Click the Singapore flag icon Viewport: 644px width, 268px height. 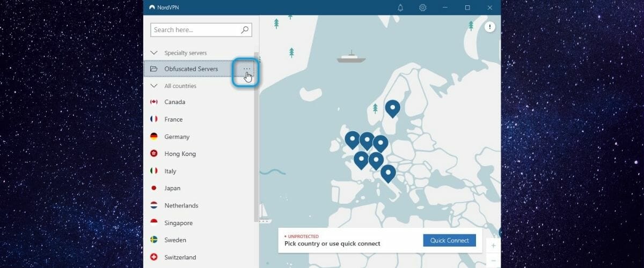[154, 222]
